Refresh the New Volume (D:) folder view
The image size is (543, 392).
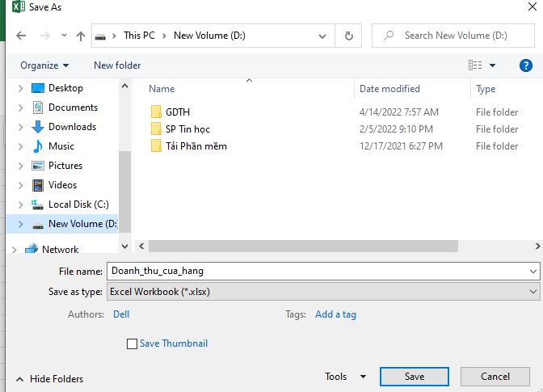pyautogui.click(x=348, y=36)
